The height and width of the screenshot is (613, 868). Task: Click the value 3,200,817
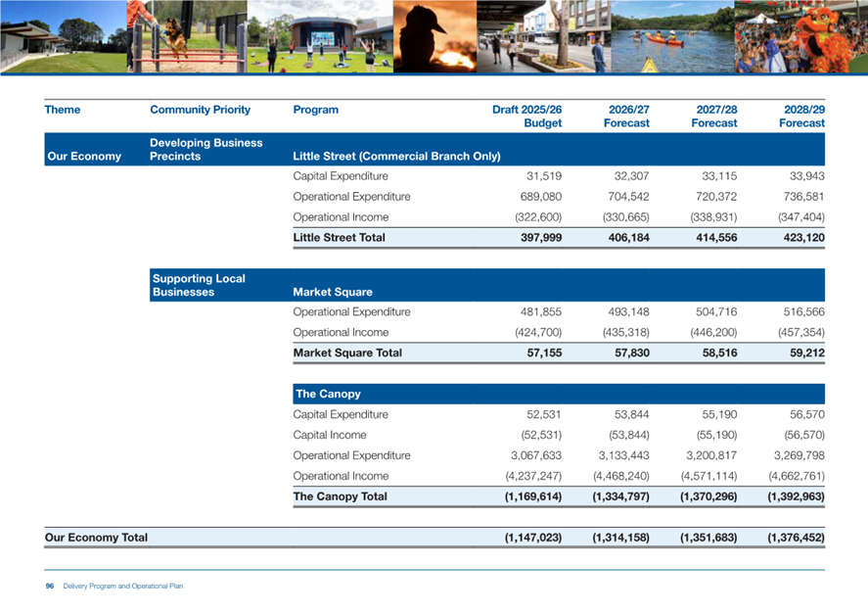[x=711, y=455]
